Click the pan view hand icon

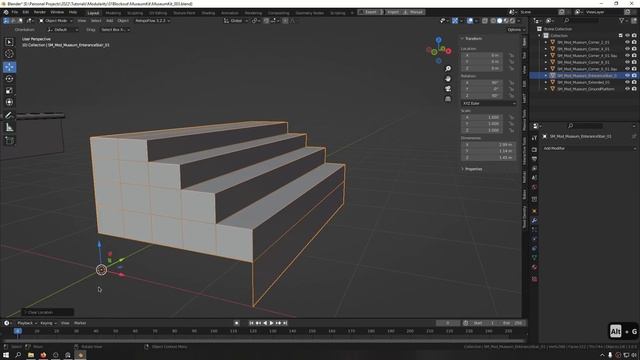click(x=448, y=79)
